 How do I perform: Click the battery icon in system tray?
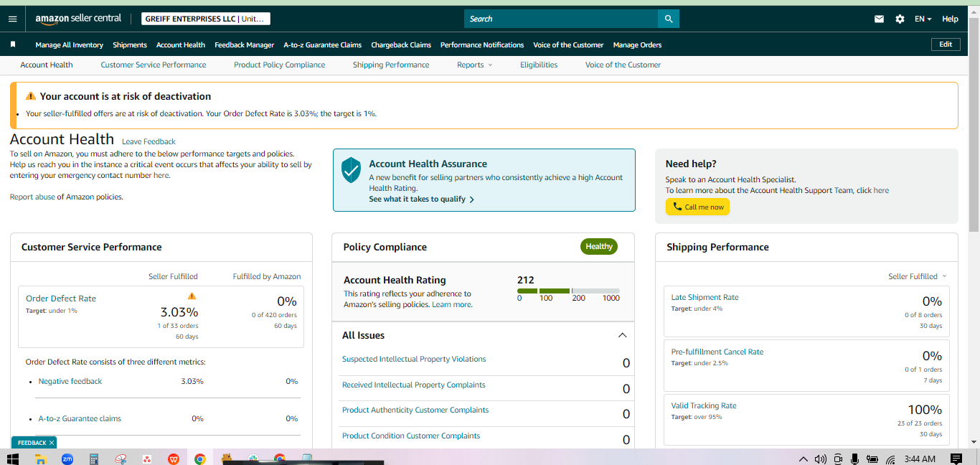coord(872,459)
